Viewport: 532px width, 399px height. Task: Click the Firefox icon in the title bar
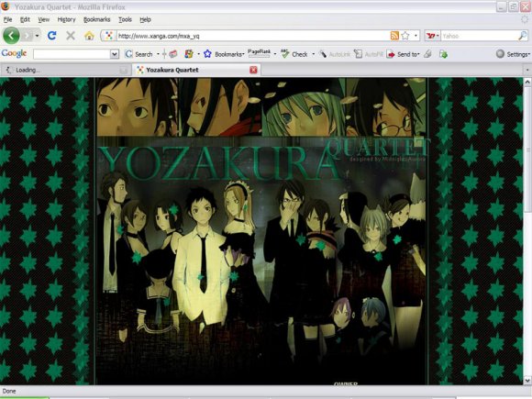[x=6, y=6]
